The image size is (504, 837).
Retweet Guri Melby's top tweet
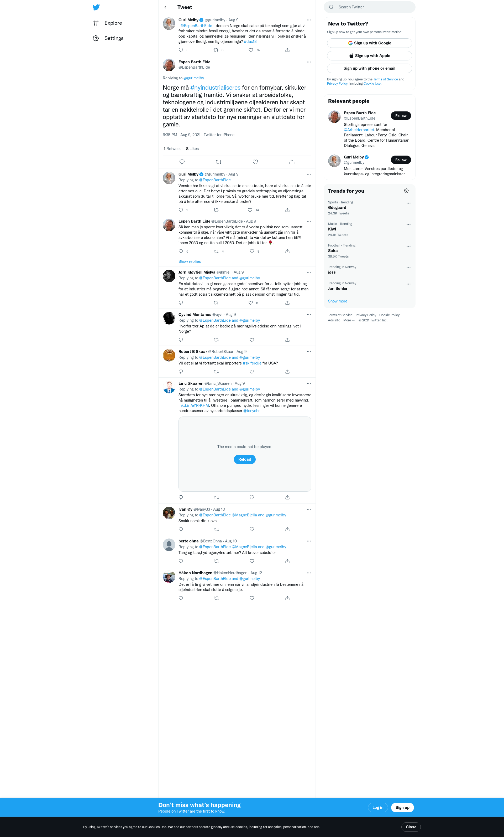(x=216, y=50)
